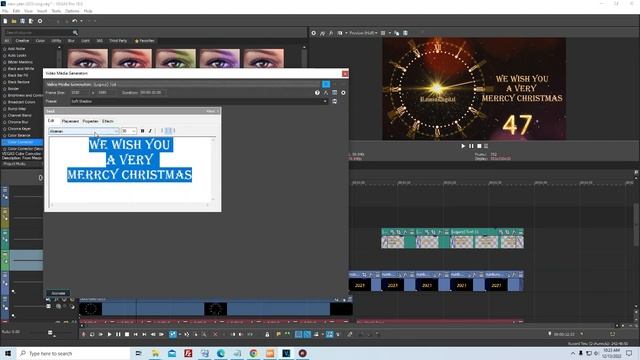Viewport: 640px width, 360px height.
Task: Switch to the Properties tab
Action: (90, 121)
